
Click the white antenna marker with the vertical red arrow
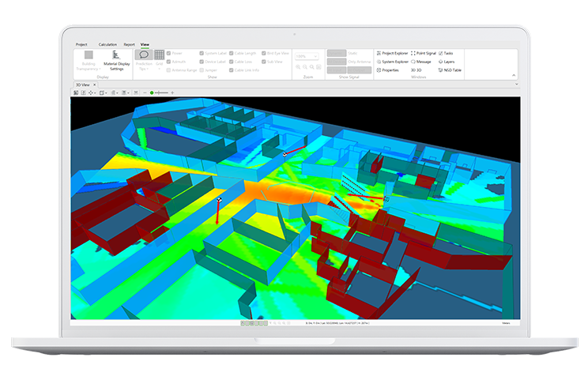[220, 200]
